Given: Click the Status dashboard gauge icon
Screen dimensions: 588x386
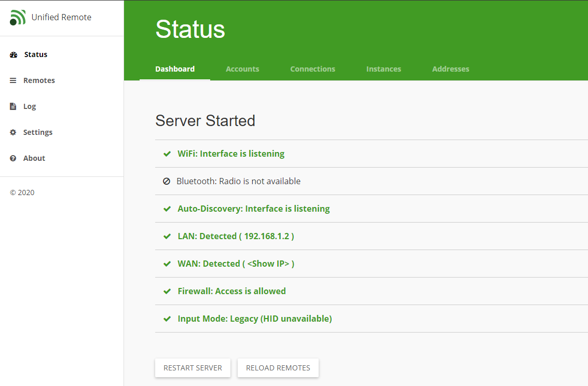Looking at the screenshot, I should [13, 54].
